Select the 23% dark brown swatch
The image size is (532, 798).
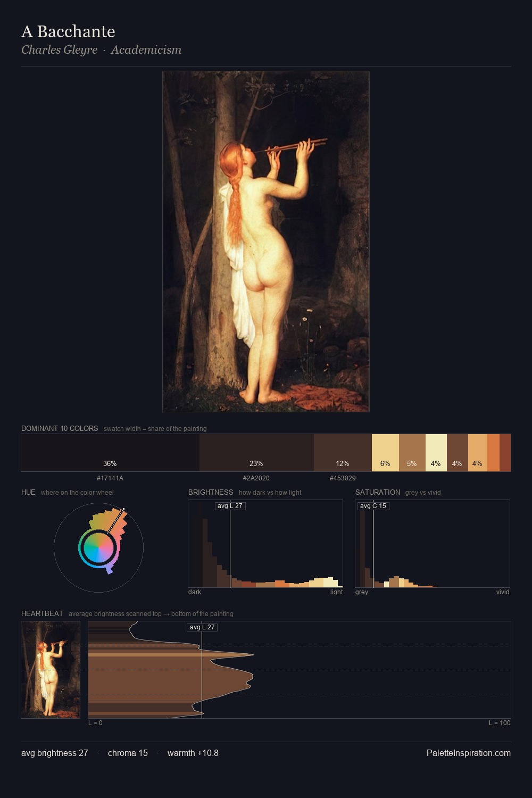coord(256,453)
